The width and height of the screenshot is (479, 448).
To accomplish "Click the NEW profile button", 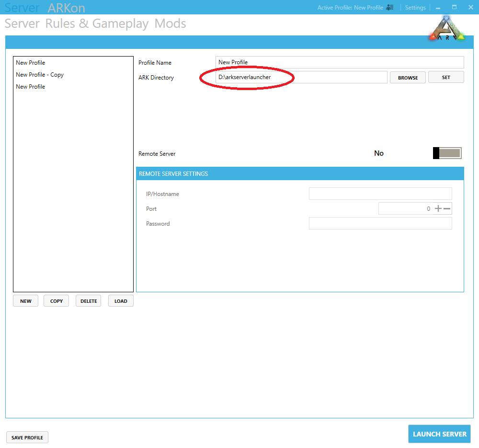I will (26, 301).
